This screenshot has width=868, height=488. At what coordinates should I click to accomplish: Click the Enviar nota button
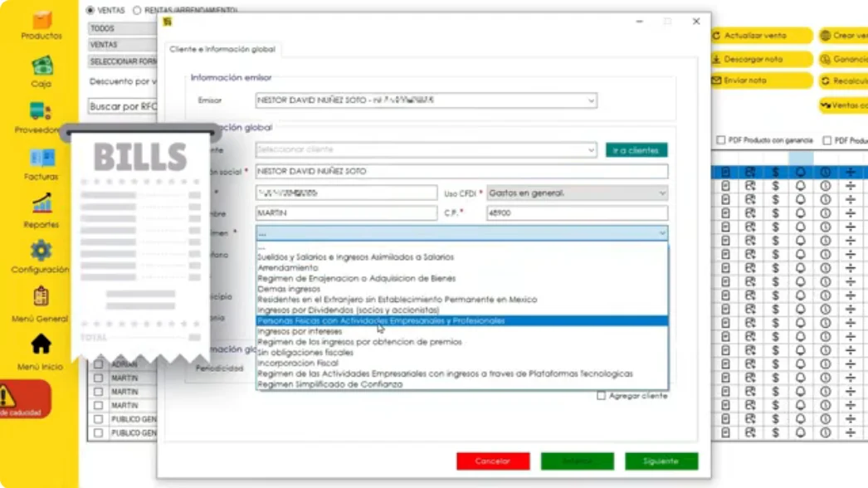coord(761,81)
